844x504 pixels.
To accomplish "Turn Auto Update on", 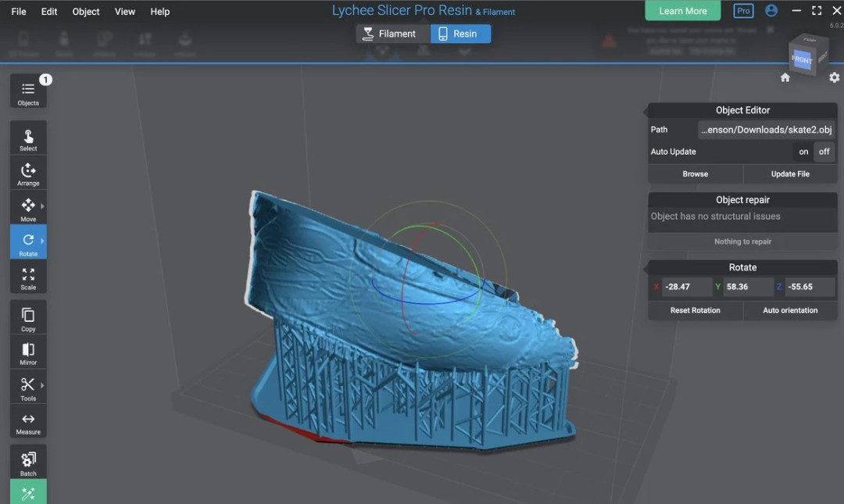I will (803, 152).
